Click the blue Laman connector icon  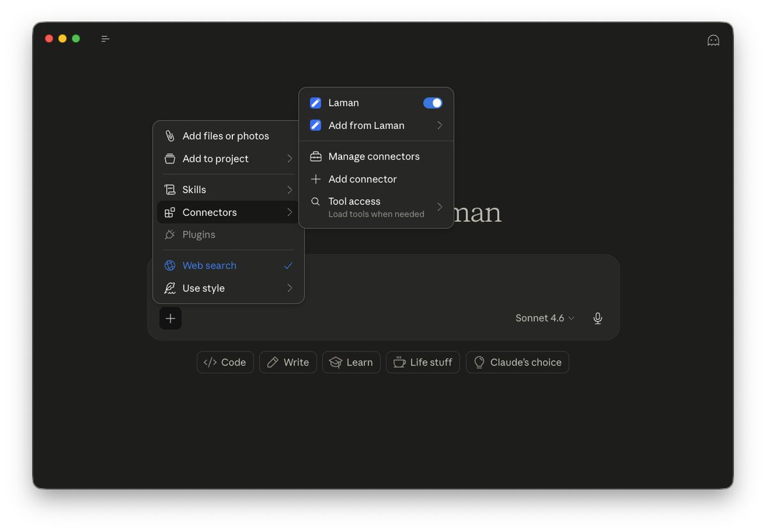click(315, 103)
